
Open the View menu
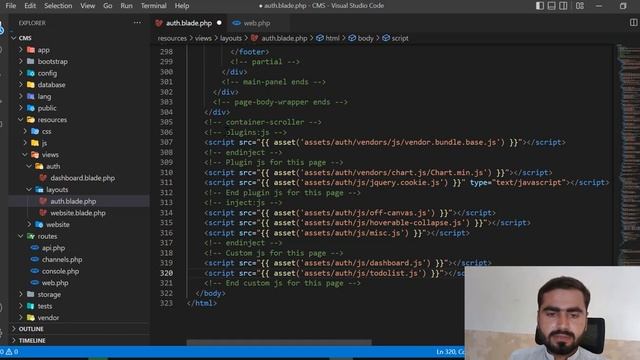pos(87,6)
